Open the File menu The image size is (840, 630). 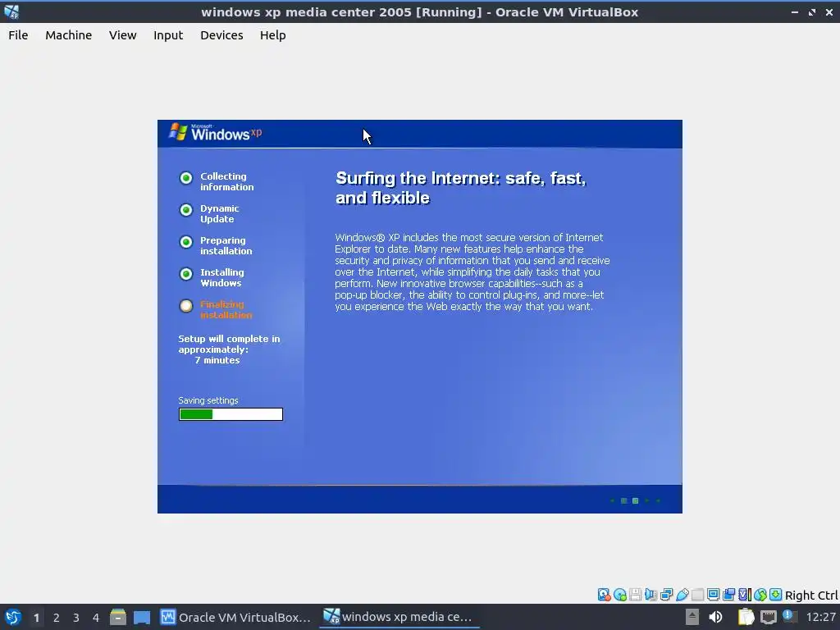pos(18,35)
